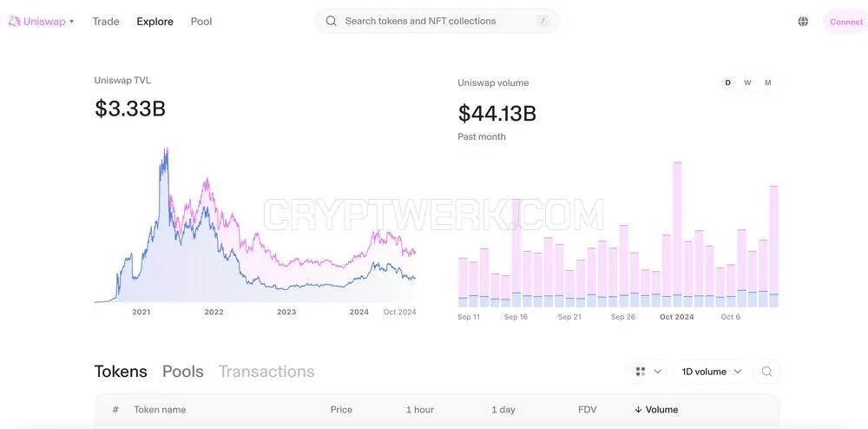Click the colored network grid icon

coord(641,372)
